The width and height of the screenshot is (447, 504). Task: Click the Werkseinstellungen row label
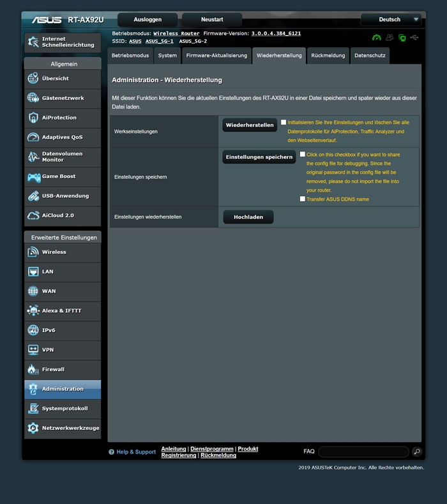click(136, 132)
